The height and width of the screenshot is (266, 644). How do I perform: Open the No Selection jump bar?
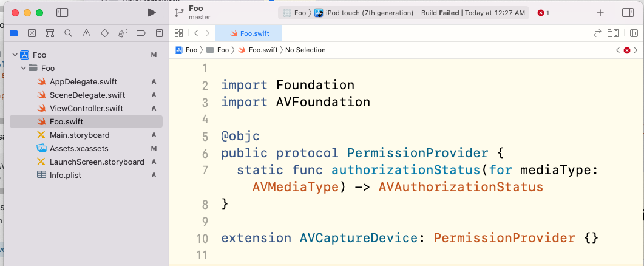(x=305, y=50)
